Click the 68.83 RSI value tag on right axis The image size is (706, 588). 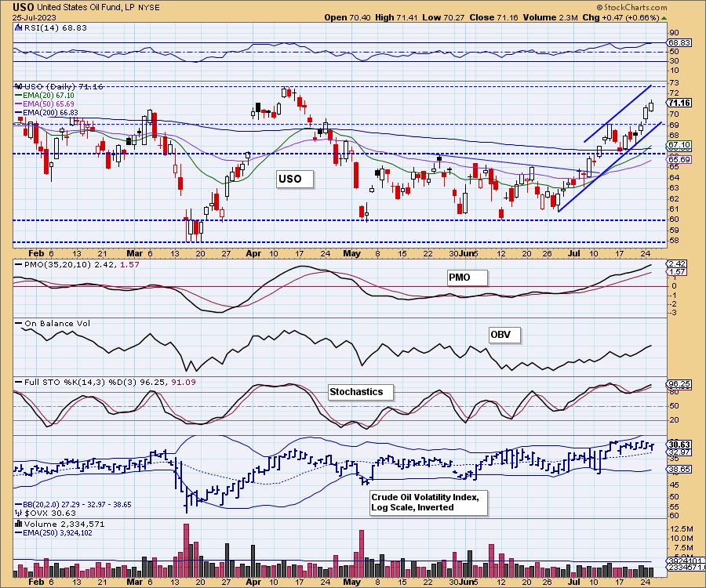pos(679,42)
